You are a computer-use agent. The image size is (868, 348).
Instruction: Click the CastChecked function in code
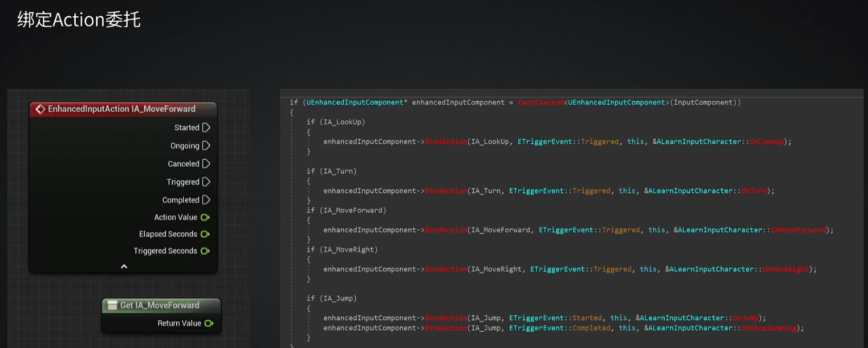point(541,103)
